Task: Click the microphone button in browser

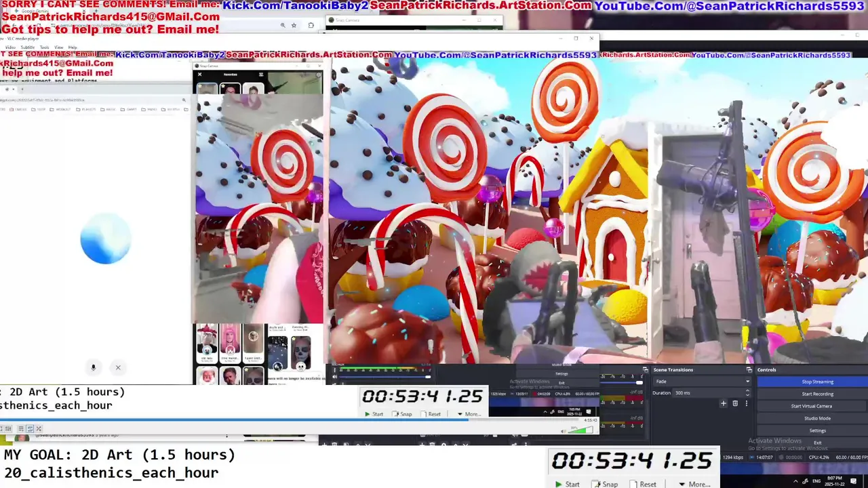Action: tap(94, 367)
